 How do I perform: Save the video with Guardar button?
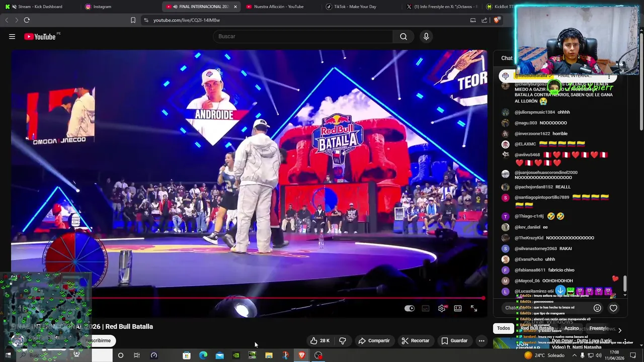(x=454, y=340)
